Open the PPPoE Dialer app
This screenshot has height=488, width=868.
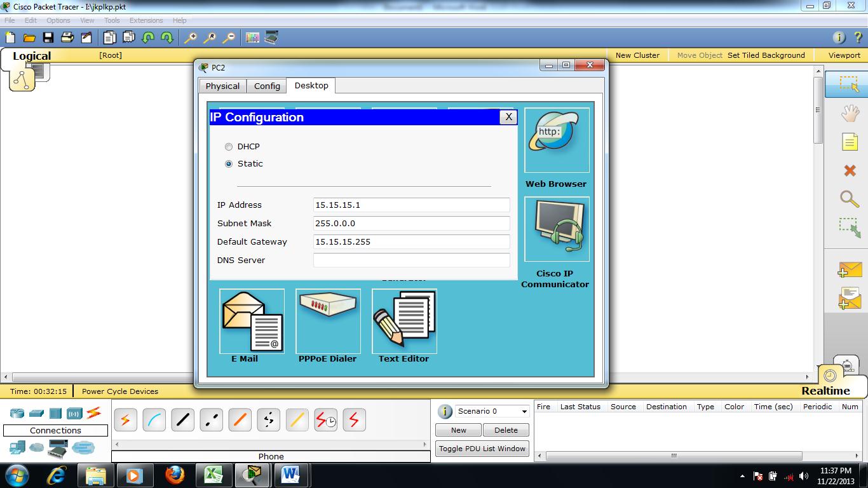click(328, 321)
